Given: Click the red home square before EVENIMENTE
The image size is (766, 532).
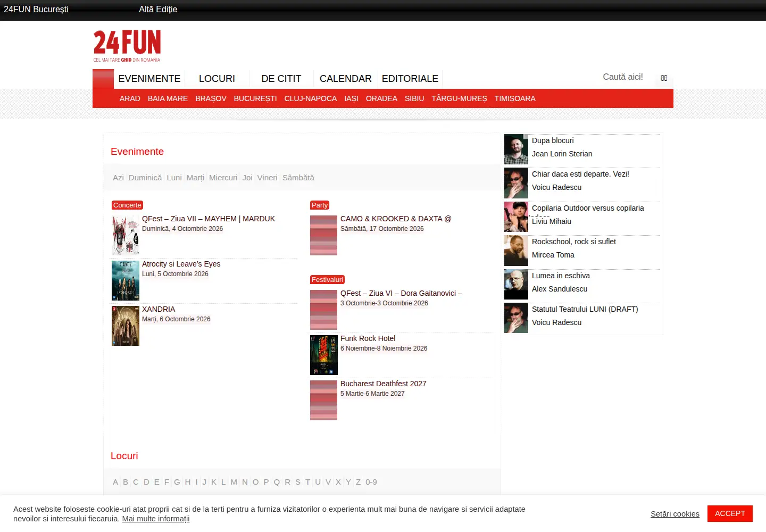Looking at the screenshot, I should pyautogui.click(x=103, y=79).
